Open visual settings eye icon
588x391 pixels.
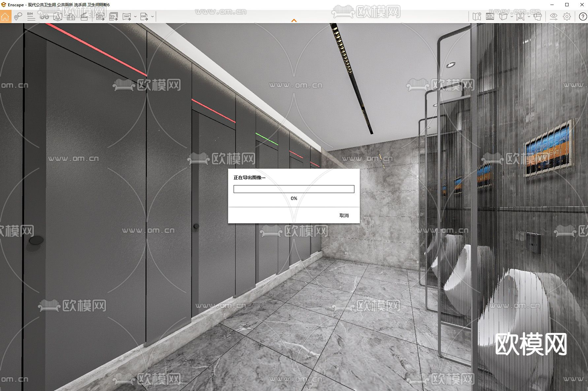pyautogui.click(x=554, y=16)
